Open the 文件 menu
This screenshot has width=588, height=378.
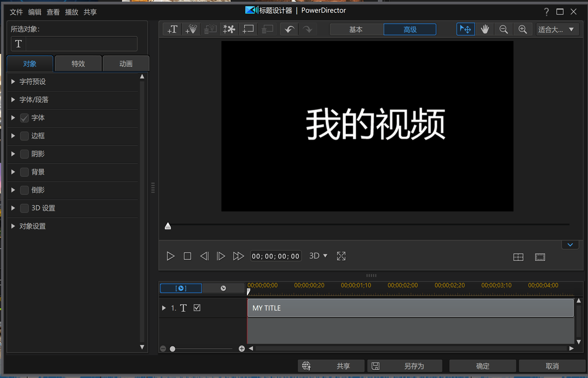[16, 12]
